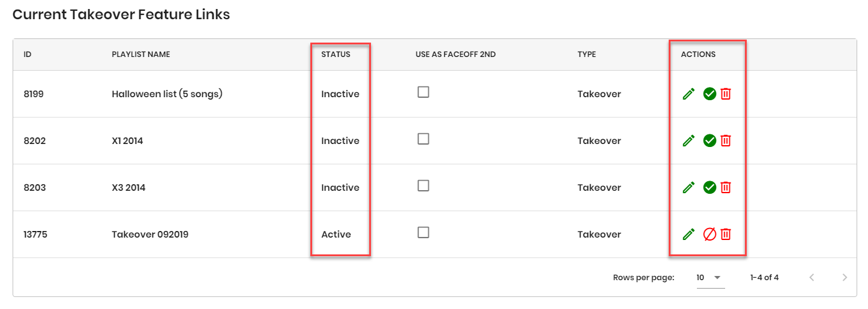Open the rows per page dropdown
Image resolution: width=868 pixels, height=309 pixels.
710,278
